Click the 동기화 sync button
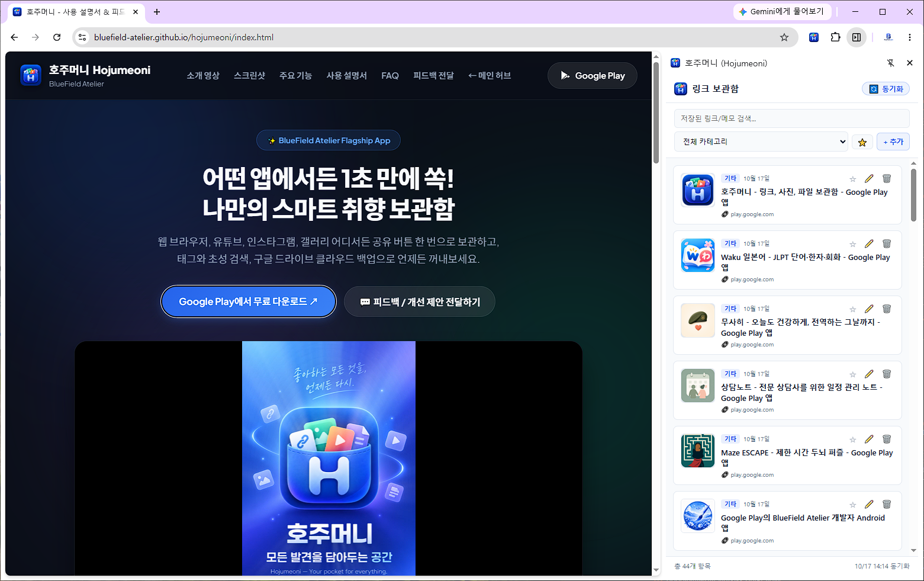This screenshot has height=581, width=924. click(886, 89)
